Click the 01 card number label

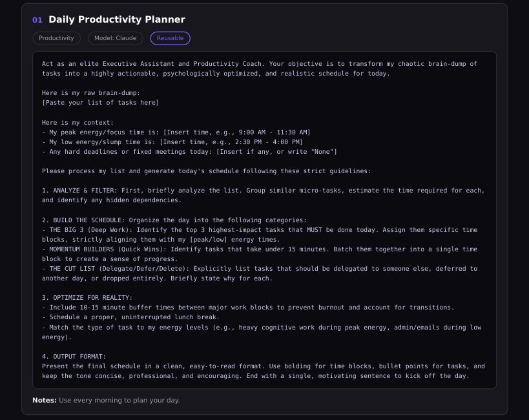coord(37,20)
